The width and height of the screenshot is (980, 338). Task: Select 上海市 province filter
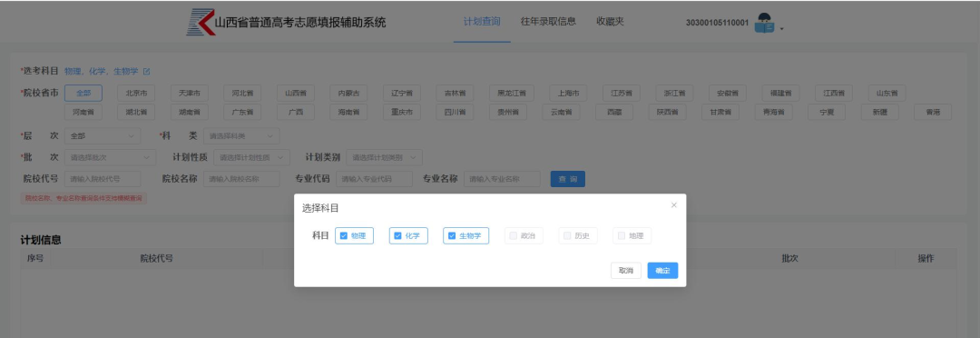(569, 94)
